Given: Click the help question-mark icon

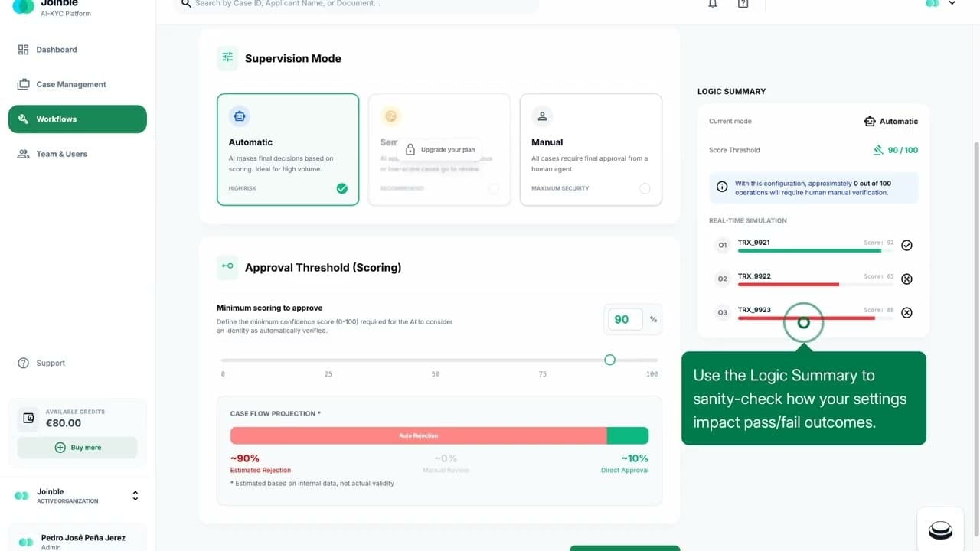Looking at the screenshot, I should tap(742, 4).
